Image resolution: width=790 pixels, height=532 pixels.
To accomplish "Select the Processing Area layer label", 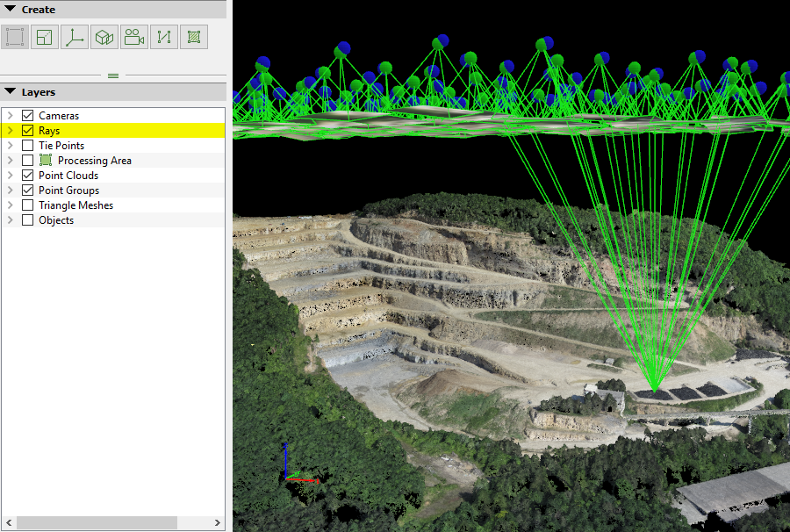I will pyautogui.click(x=95, y=161).
